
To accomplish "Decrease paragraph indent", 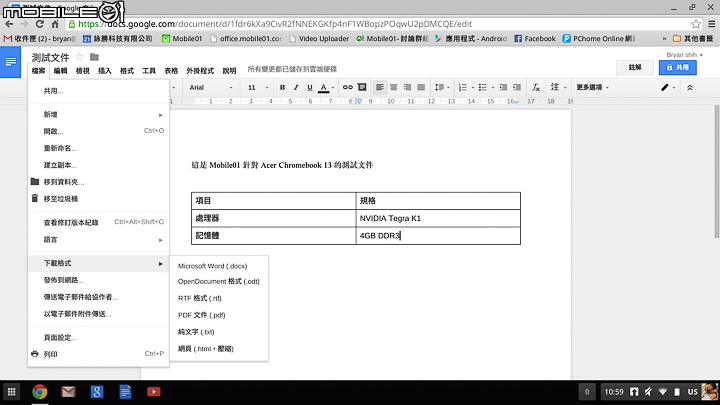I will point(503,87).
